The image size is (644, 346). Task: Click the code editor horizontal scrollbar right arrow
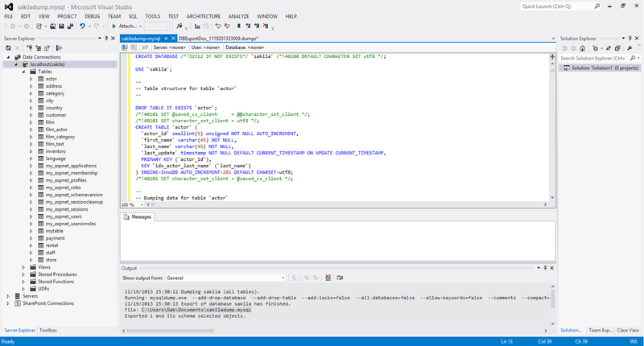546,204
